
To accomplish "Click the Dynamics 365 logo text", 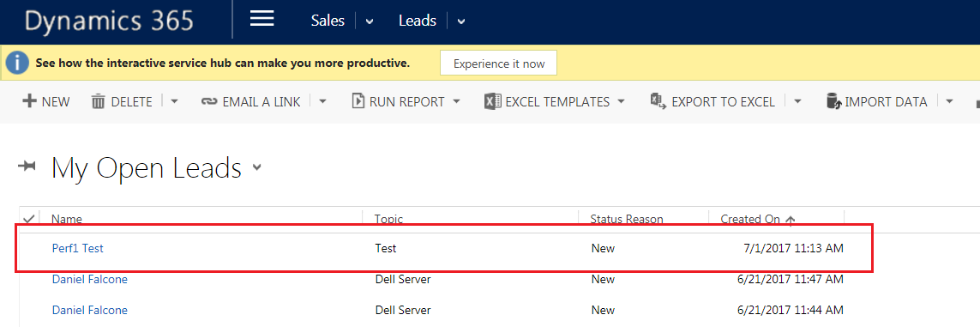I will pyautogui.click(x=109, y=21).
